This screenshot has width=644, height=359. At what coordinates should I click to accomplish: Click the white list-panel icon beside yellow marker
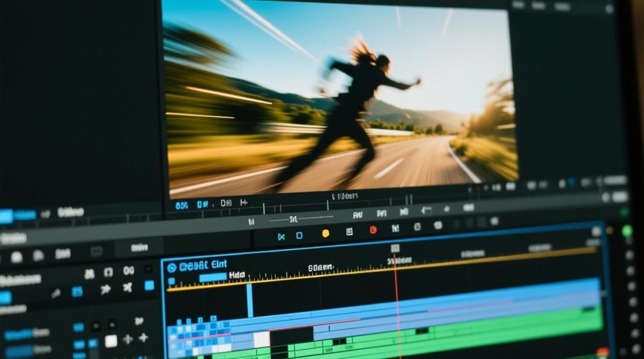point(349,232)
